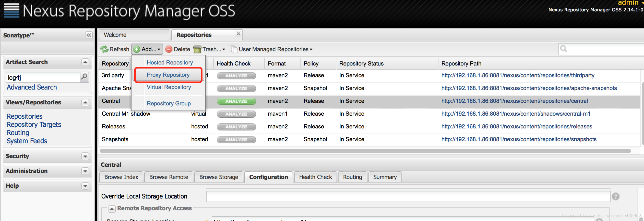The width and height of the screenshot is (644, 221).
Task: Click ANALYZE button for Releases row
Action: tap(236, 127)
